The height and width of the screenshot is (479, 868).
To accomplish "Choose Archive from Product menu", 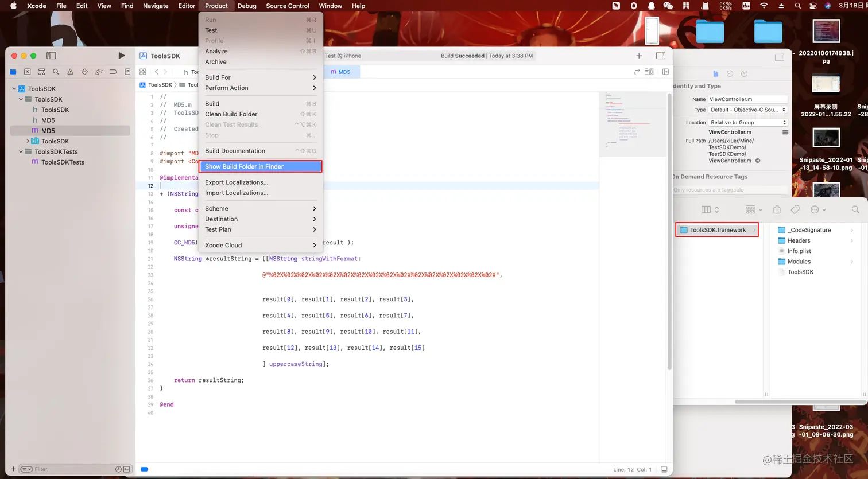I will tap(261, 62).
